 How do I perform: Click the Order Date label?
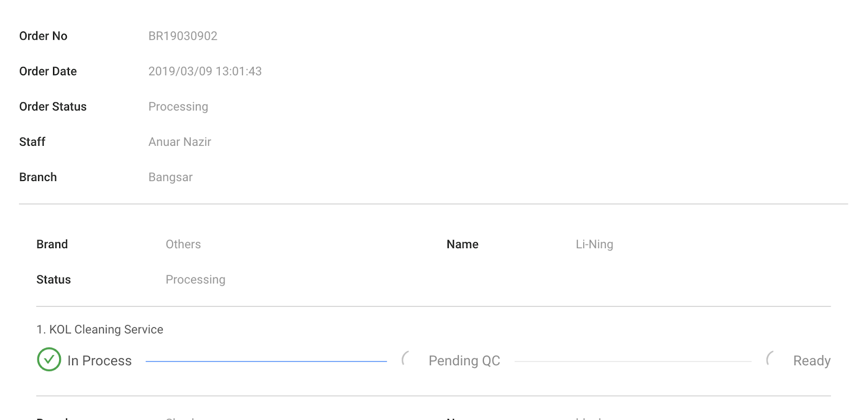(x=48, y=72)
